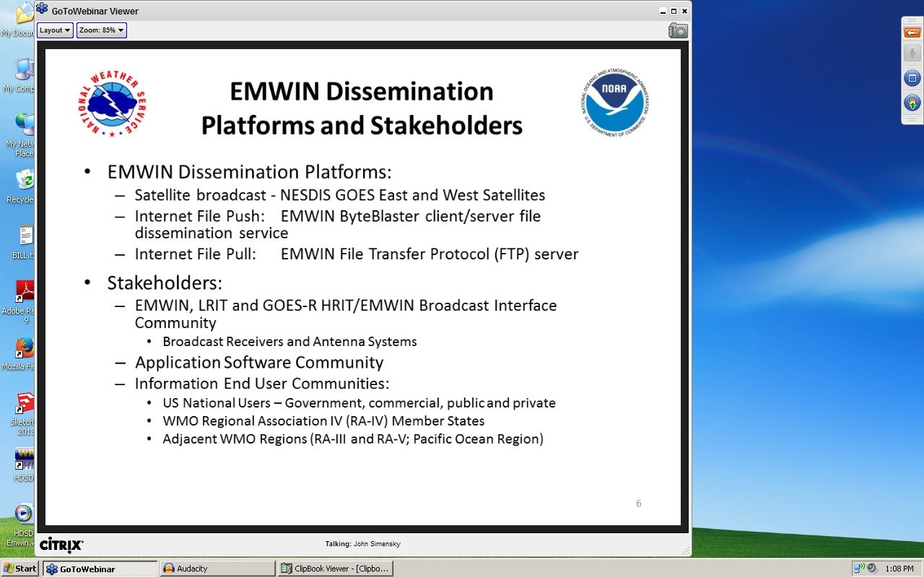Open the Zoom 85% dropdown

102,30
